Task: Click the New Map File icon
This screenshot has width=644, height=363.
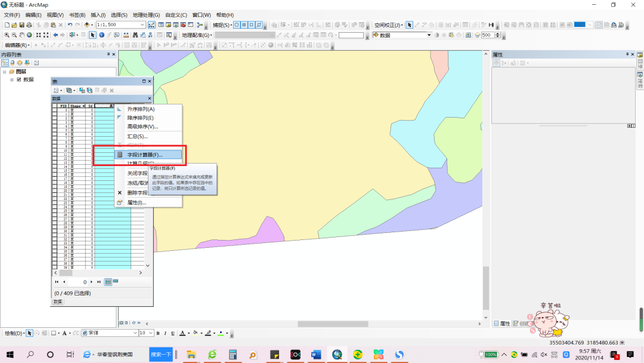Action: click(x=7, y=25)
